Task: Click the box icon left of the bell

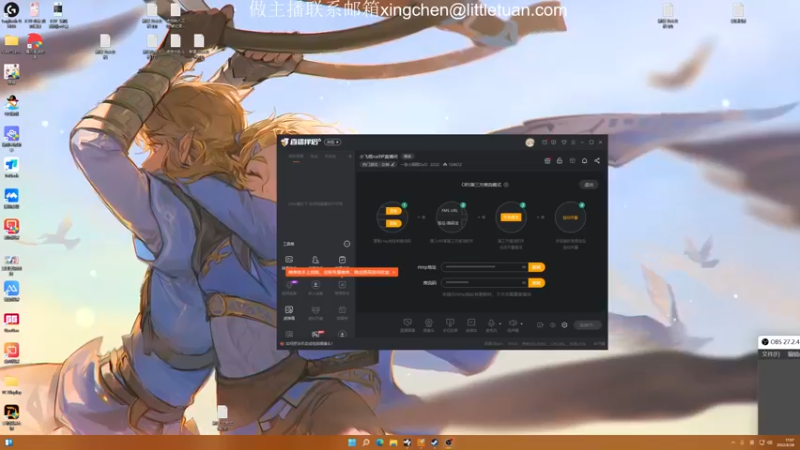Action: point(572,161)
